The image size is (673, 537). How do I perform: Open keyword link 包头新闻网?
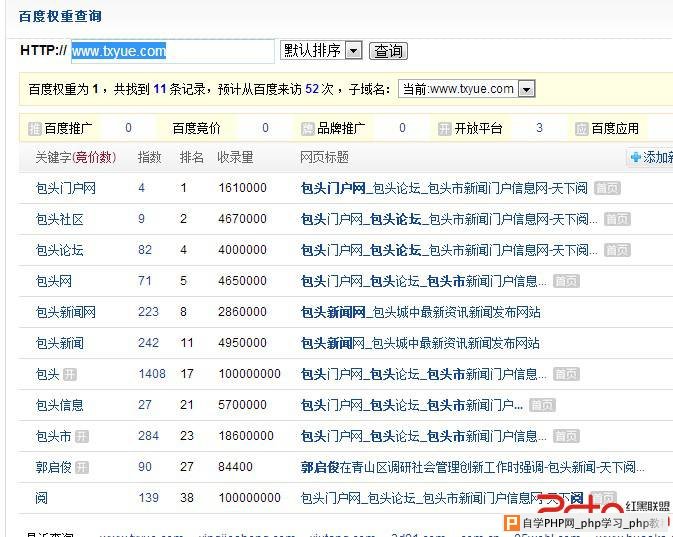pos(66,312)
